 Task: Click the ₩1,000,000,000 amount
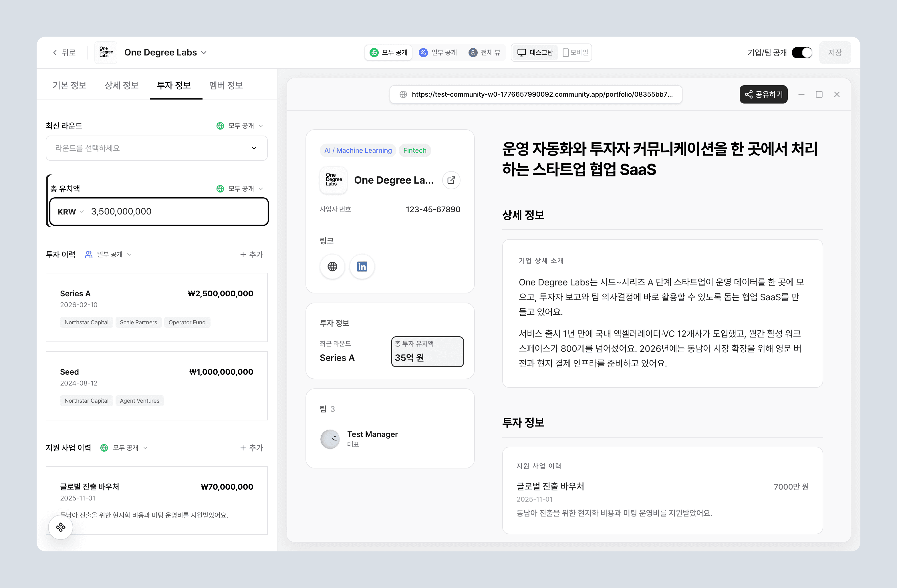tap(221, 372)
